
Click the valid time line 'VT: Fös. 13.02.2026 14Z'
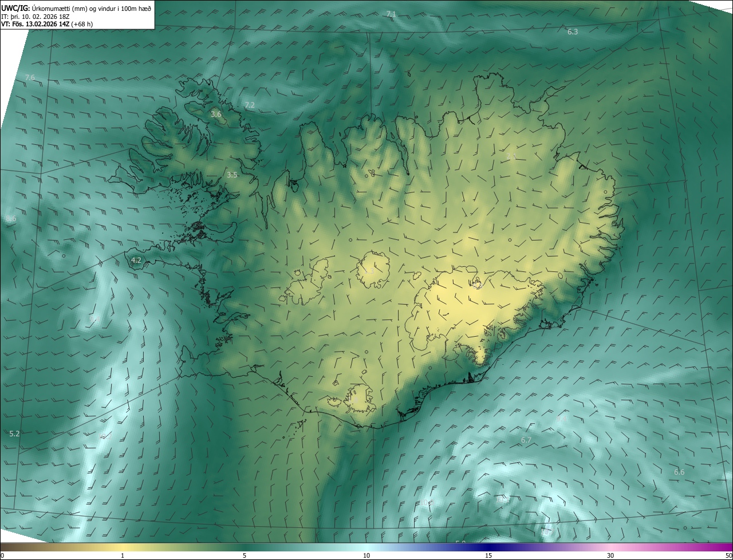35,24
